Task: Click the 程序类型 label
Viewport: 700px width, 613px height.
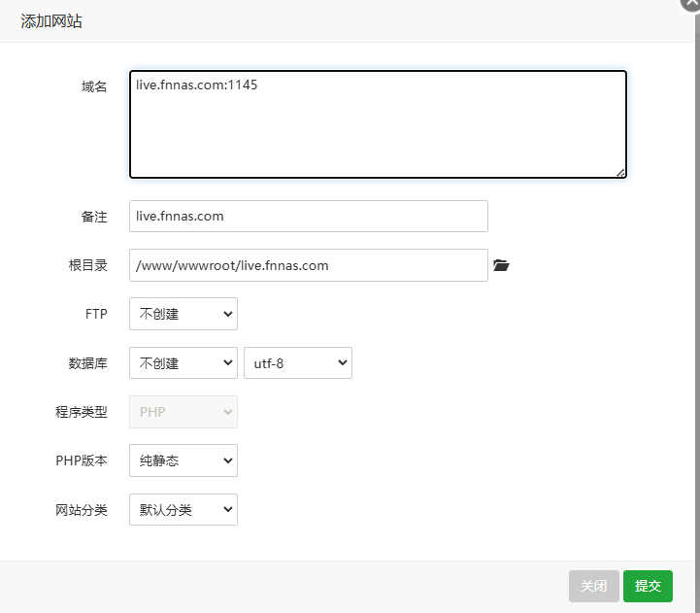Action: (x=82, y=412)
